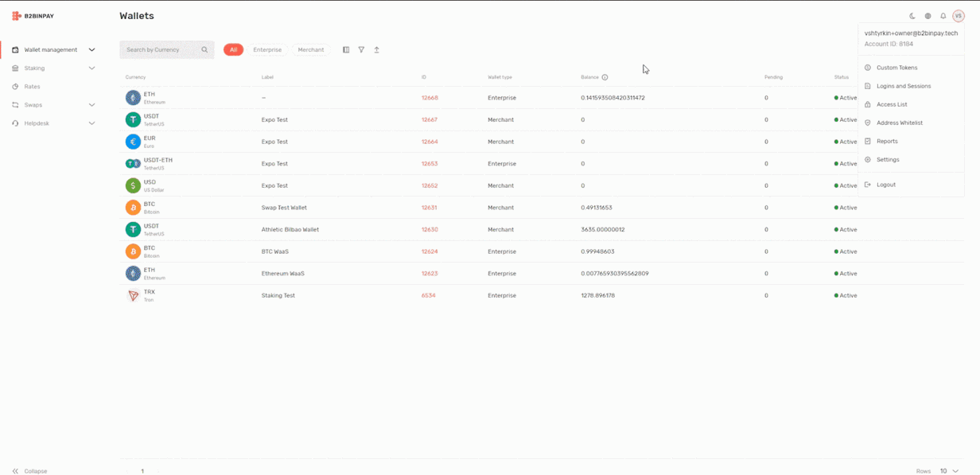Select the Enterprise filter pill
This screenshot has height=475, width=980.
click(267, 49)
